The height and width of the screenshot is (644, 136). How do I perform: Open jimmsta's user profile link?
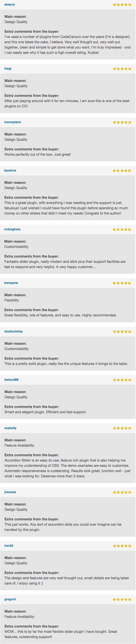[x=10, y=492]
